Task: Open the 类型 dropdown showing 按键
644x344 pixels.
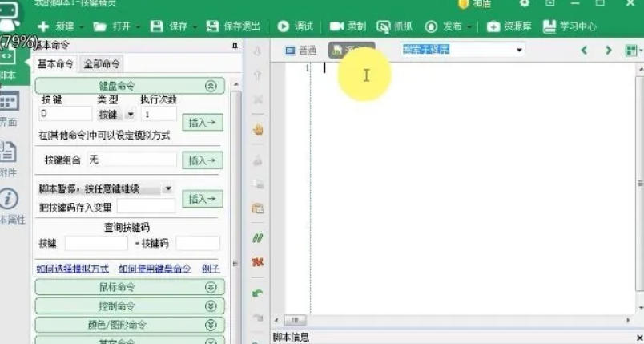Action: click(x=130, y=115)
